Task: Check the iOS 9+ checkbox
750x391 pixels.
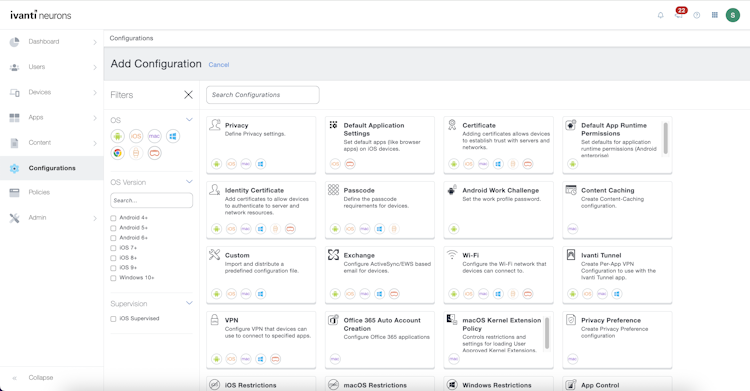Action: (x=113, y=268)
